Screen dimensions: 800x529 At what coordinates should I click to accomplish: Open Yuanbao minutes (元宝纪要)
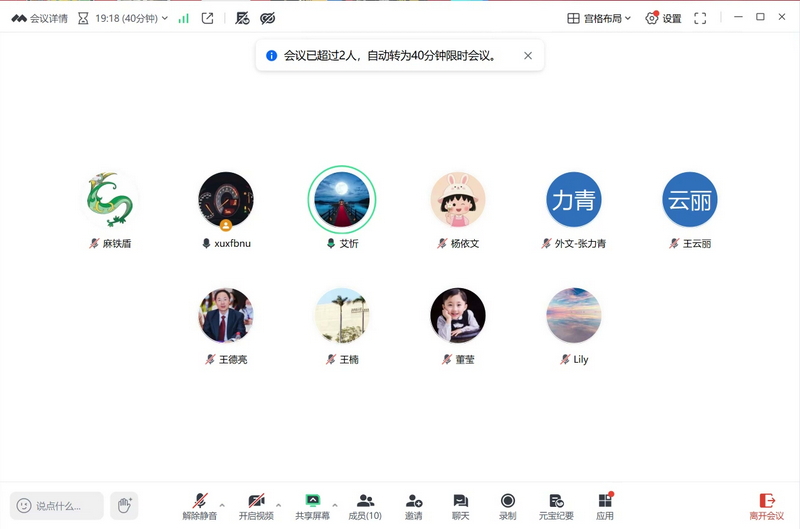click(x=556, y=506)
